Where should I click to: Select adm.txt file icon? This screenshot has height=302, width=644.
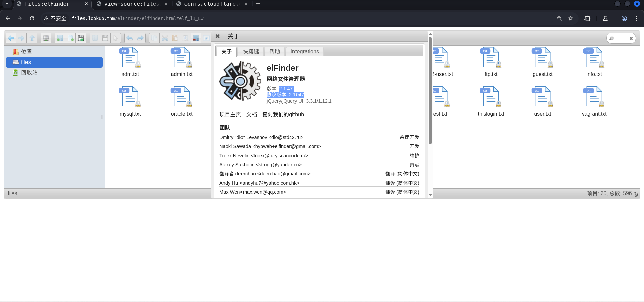(x=130, y=58)
